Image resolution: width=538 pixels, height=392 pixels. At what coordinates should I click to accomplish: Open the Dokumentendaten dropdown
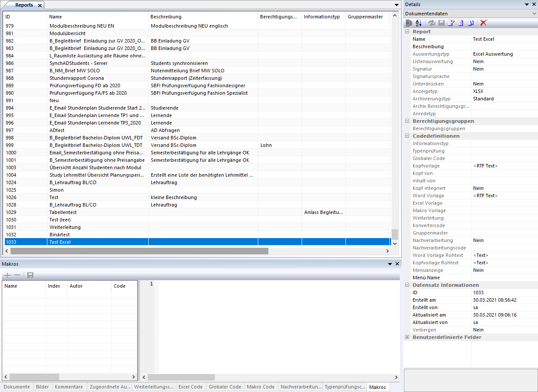534,14
